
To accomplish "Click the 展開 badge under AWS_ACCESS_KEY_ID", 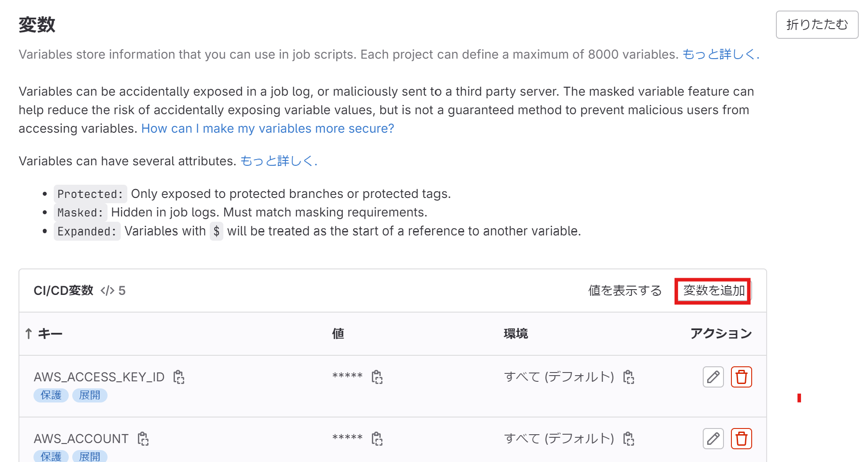I will (89, 395).
